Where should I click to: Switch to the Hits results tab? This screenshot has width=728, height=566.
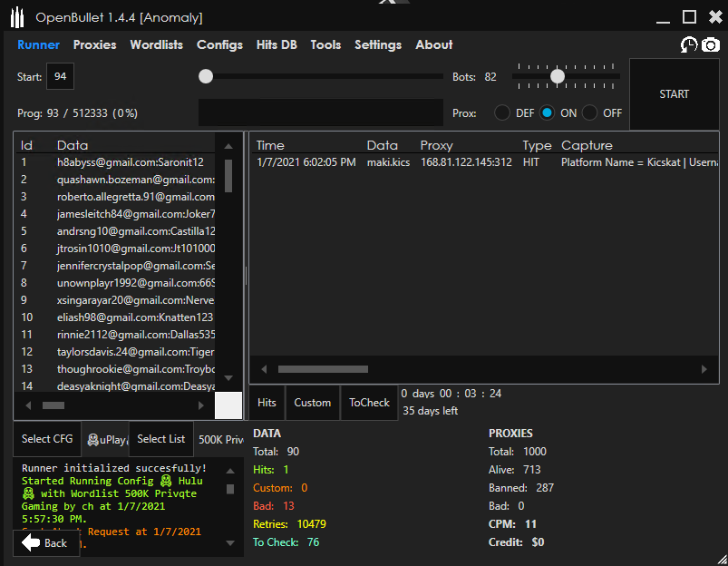point(267,402)
